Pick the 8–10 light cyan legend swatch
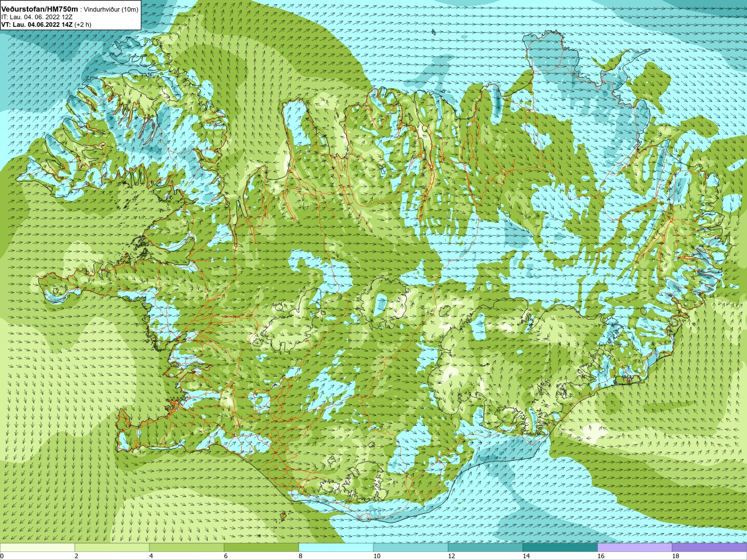Image resolution: width=747 pixels, height=560 pixels. click(x=336, y=548)
